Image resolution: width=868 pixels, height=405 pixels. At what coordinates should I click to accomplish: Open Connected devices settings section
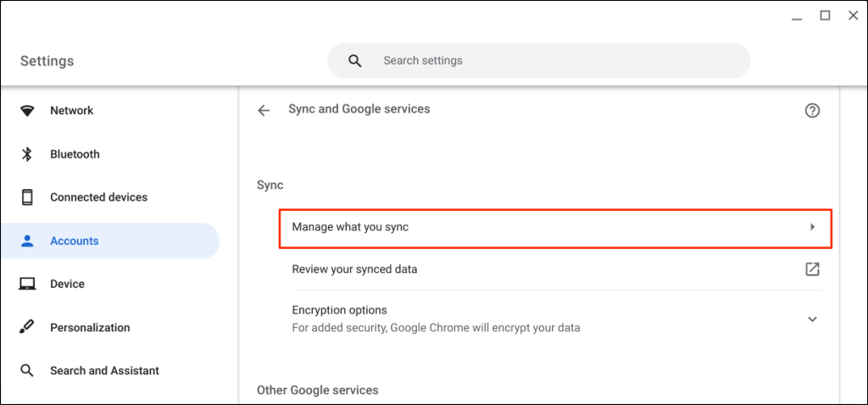click(x=98, y=197)
